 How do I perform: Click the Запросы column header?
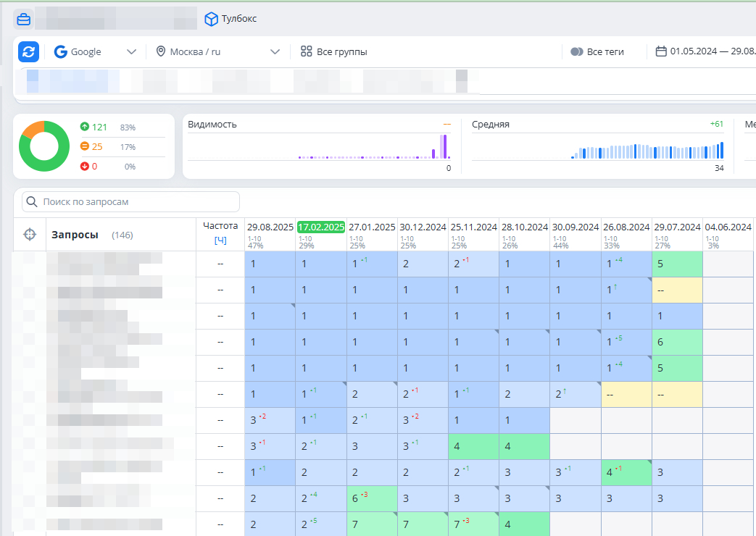75,235
